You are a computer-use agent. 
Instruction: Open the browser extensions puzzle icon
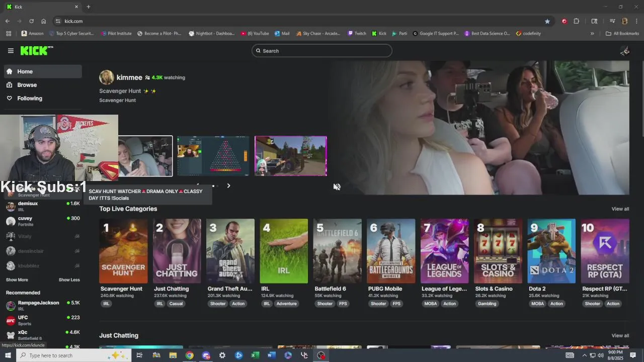(x=576, y=21)
